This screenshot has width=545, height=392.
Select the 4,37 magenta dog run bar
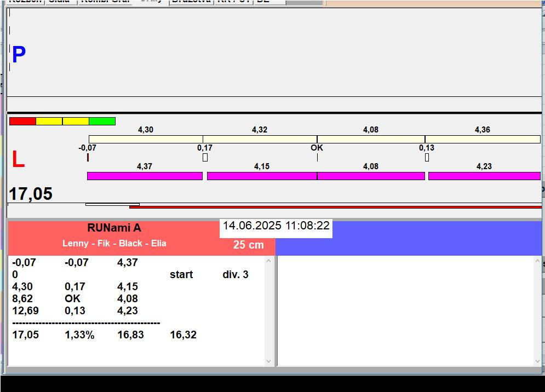click(x=145, y=176)
